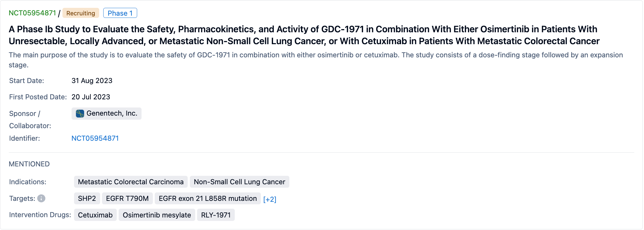The image size is (644, 230).
Task: Open the green NCT05954871 header link
Action: click(x=32, y=13)
